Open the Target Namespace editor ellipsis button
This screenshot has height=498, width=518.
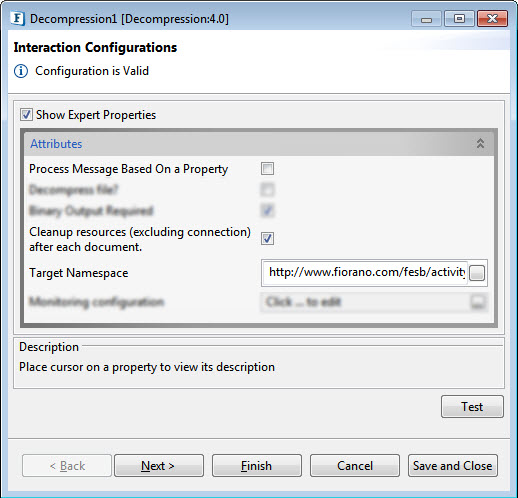477,273
